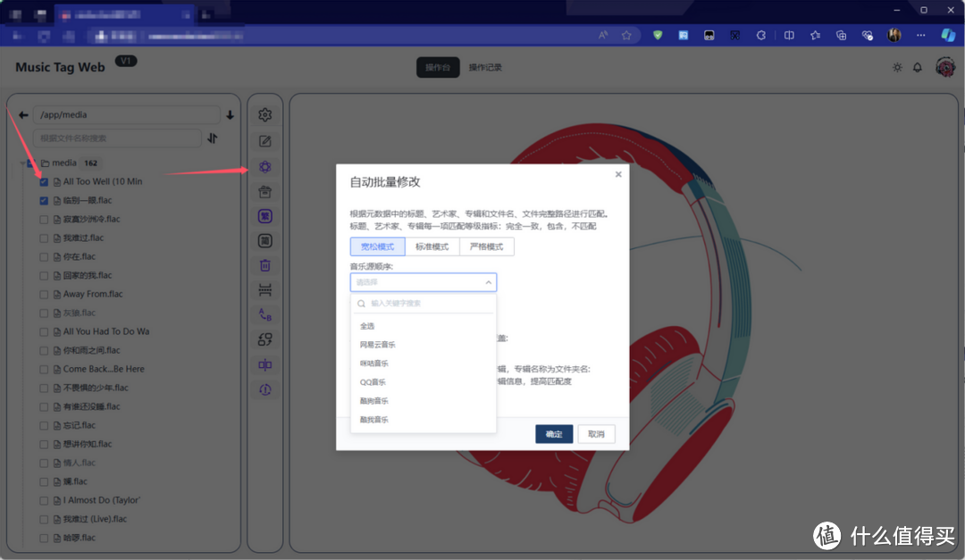Close the 音乐源顺序 dropdown via its chevron
The image size is (965, 560).
click(489, 281)
